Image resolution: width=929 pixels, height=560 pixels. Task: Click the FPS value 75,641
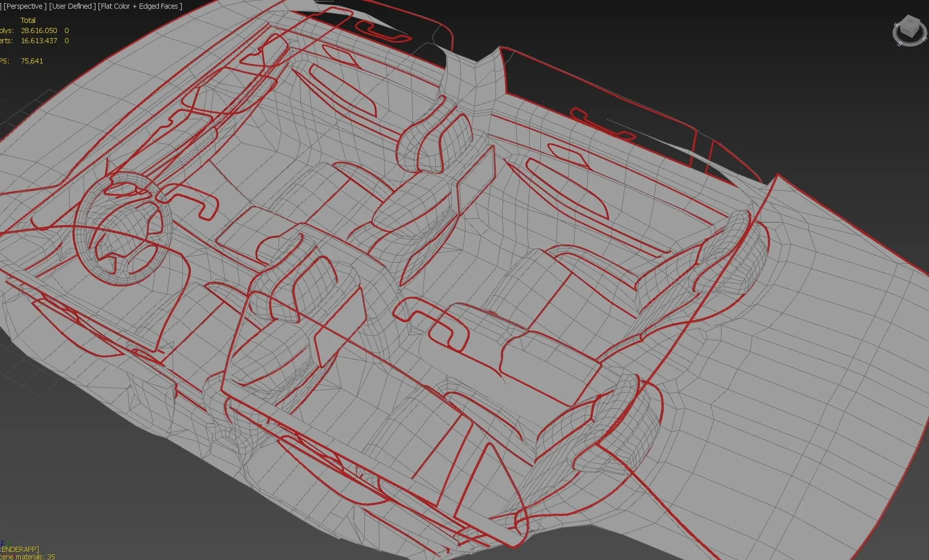click(x=32, y=61)
